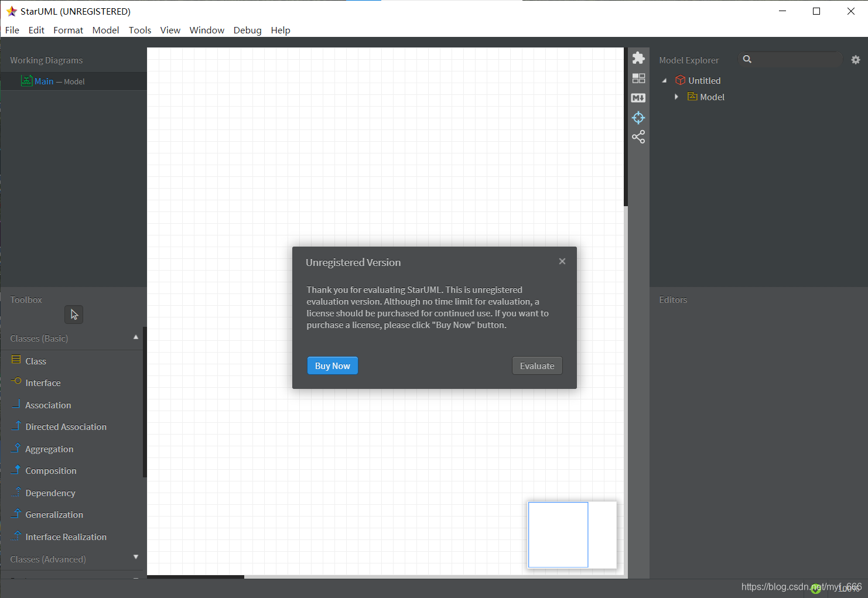
Task: Collapse the Classes (Basic) section
Action: click(136, 337)
